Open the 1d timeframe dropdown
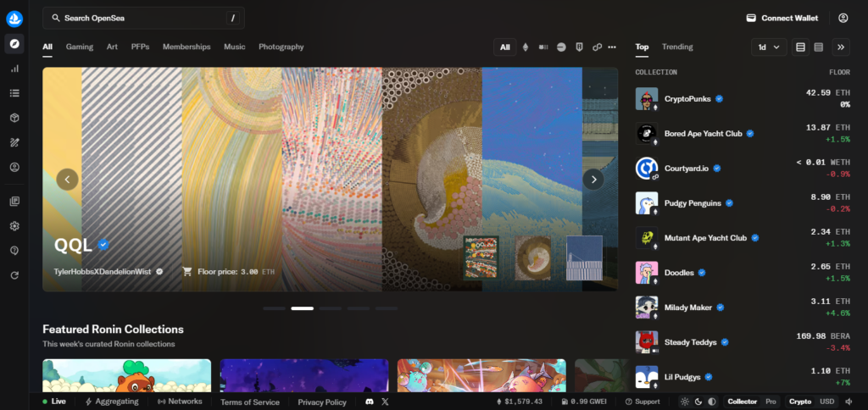 coord(769,47)
